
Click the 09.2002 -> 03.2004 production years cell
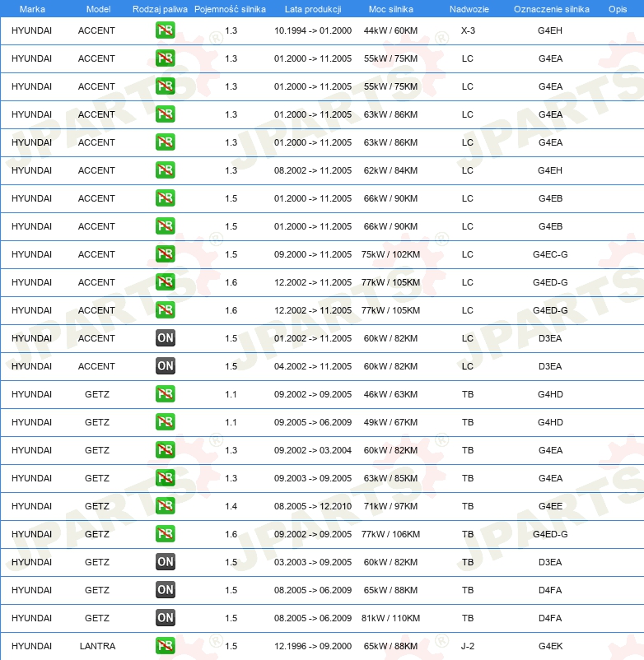(x=312, y=450)
